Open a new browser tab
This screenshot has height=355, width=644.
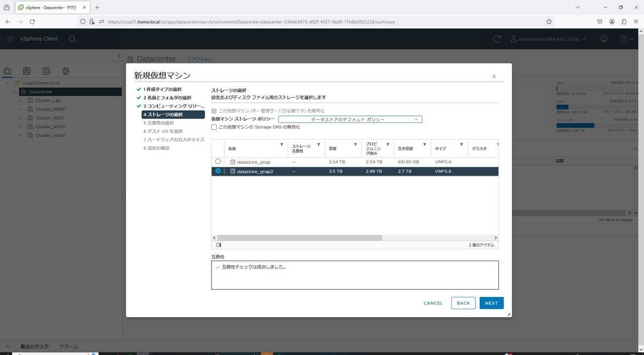point(97,8)
